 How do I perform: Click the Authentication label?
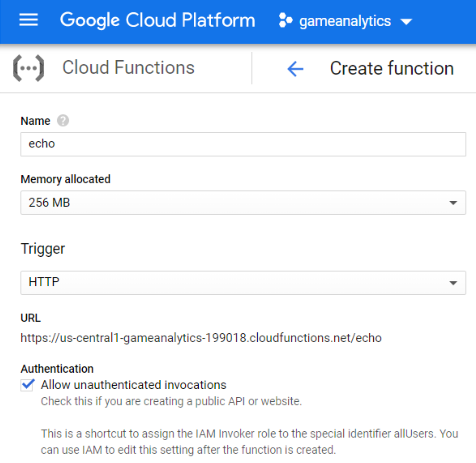pyautogui.click(x=57, y=369)
